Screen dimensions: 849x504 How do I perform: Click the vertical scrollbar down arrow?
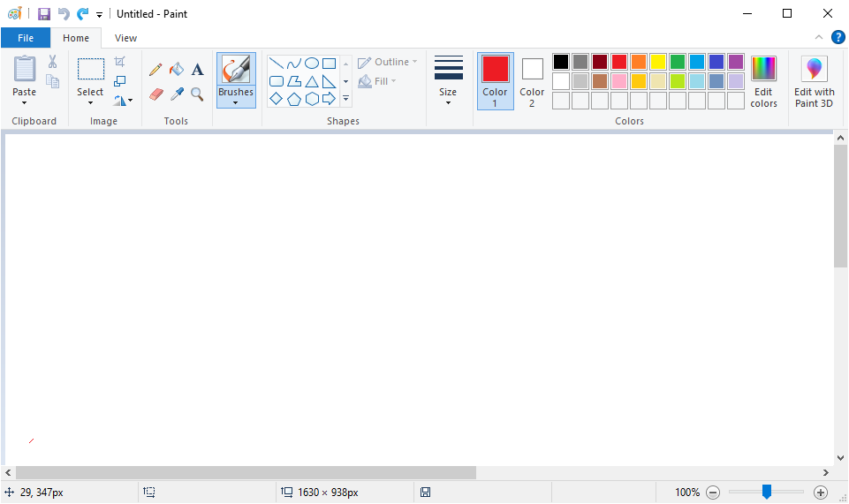[x=840, y=457]
